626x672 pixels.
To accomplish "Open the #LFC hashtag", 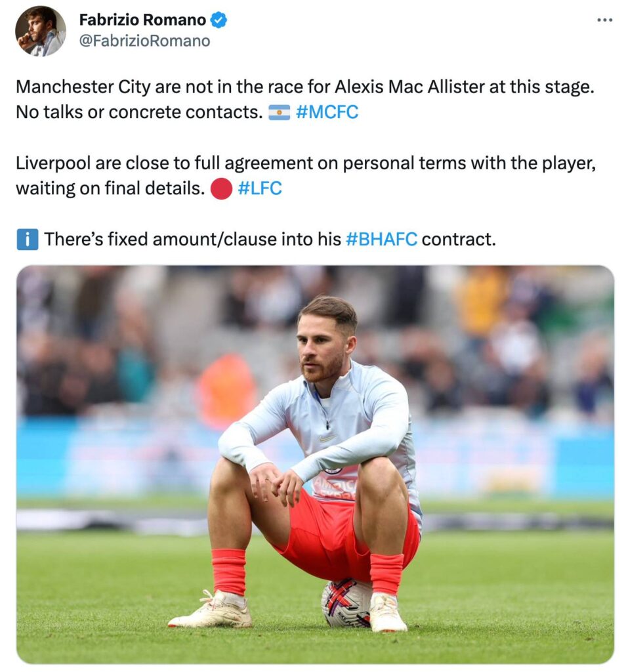I will (x=259, y=189).
